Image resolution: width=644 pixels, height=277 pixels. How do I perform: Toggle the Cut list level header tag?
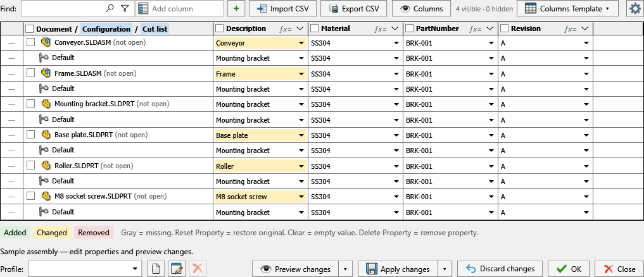tap(155, 29)
